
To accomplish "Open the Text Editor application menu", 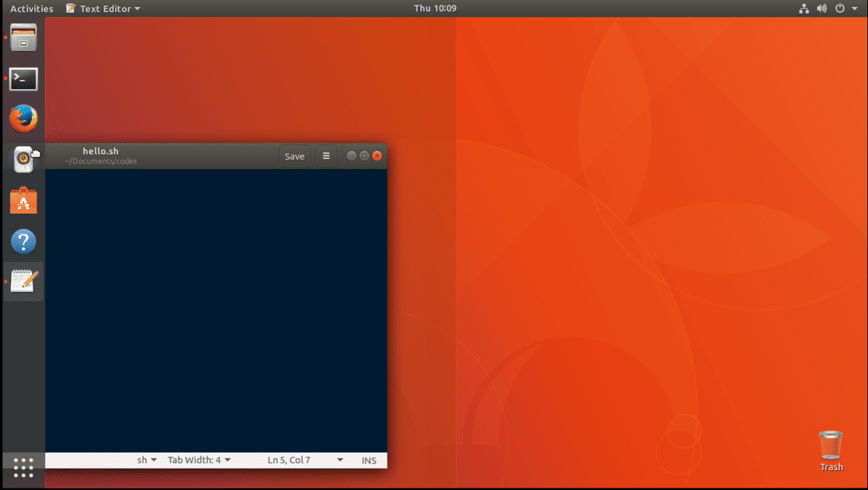I will click(102, 8).
